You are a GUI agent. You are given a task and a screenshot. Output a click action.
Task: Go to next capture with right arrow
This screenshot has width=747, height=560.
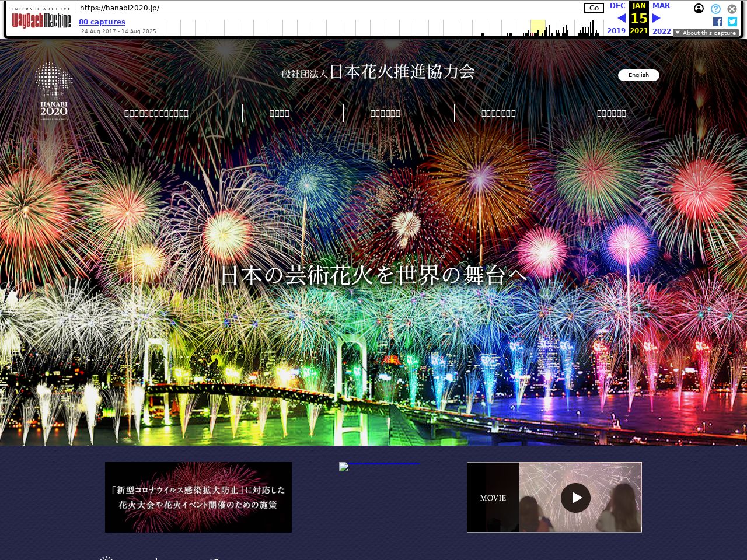tap(656, 18)
